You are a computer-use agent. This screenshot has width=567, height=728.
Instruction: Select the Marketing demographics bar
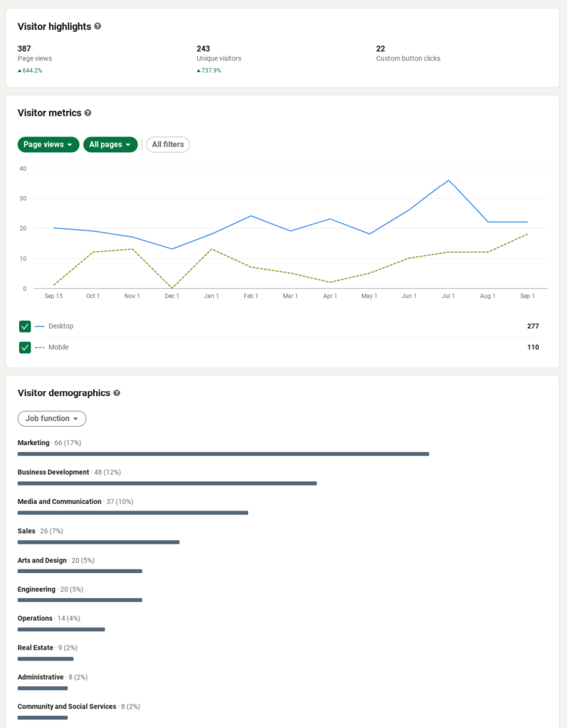click(223, 454)
